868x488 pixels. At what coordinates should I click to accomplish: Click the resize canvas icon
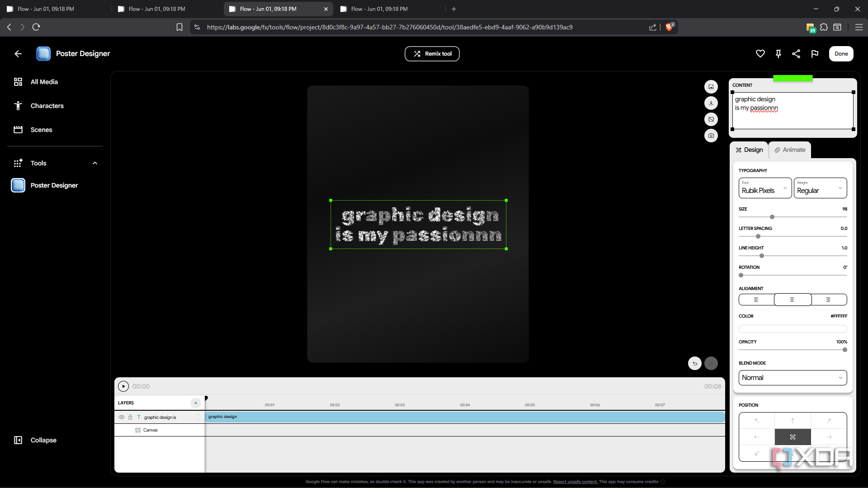click(711, 119)
